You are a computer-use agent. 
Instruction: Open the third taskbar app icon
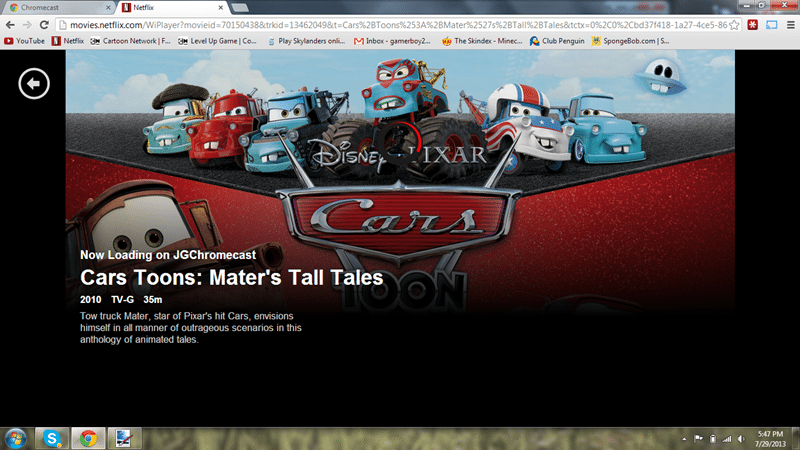[x=124, y=438]
